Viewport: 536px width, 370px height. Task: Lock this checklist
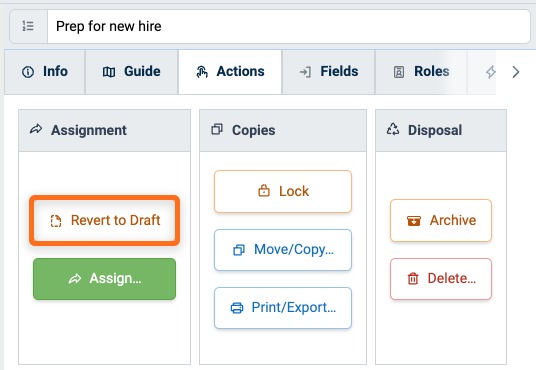pyautogui.click(x=283, y=191)
